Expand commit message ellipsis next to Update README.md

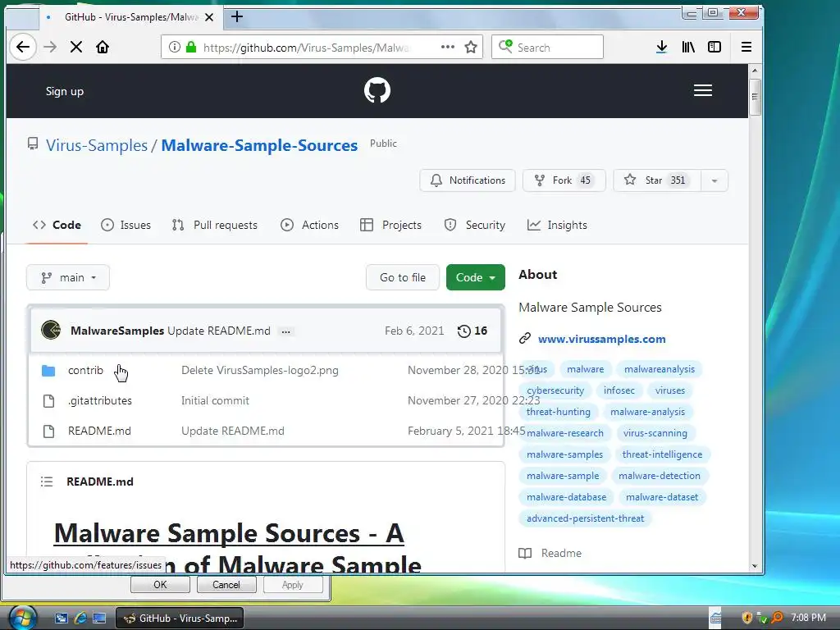coord(286,331)
